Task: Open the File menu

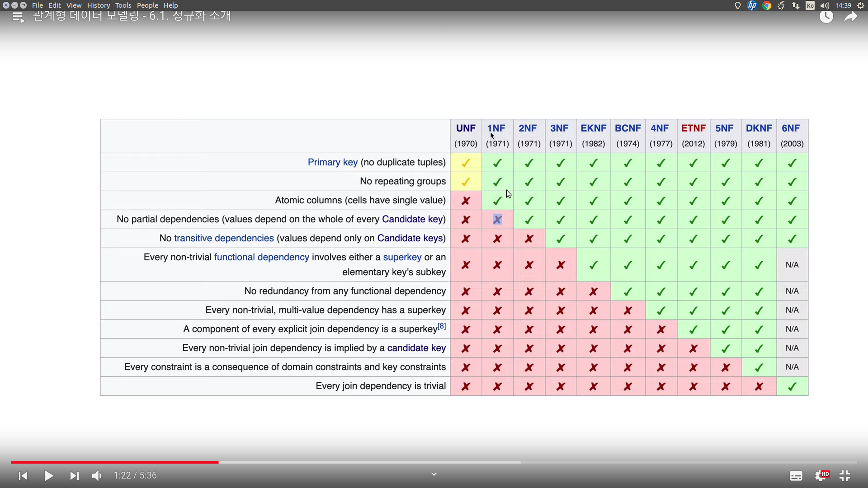Action: click(x=38, y=5)
